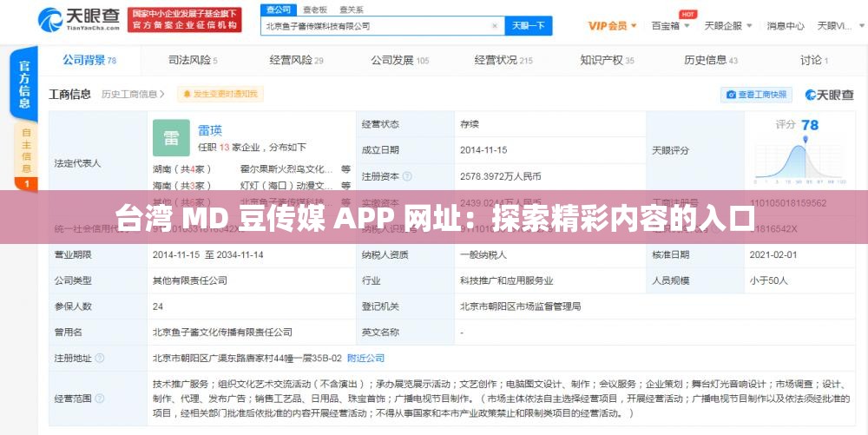Viewport: 868px width, 435px height.
Task: Switch to the 经营风险 tab
Action: coord(296,60)
